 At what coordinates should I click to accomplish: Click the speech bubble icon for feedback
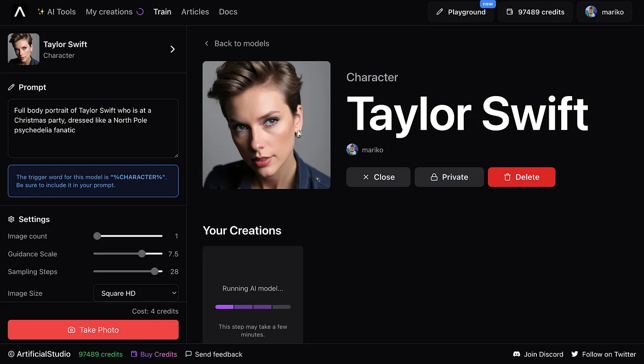click(189, 354)
